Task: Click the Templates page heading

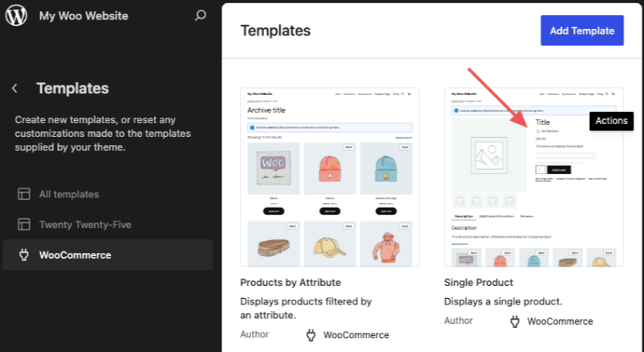Action: point(275,31)
